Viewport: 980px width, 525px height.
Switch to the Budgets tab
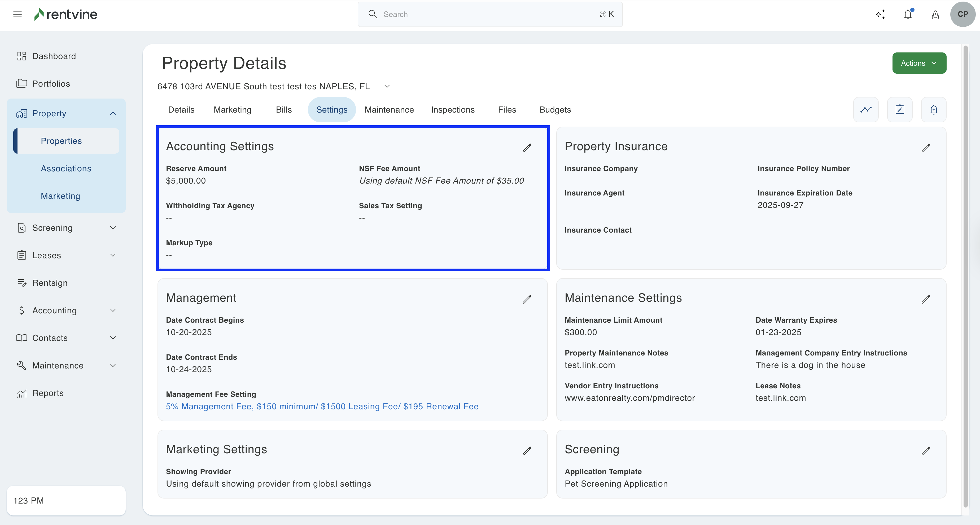pos(555,109)
